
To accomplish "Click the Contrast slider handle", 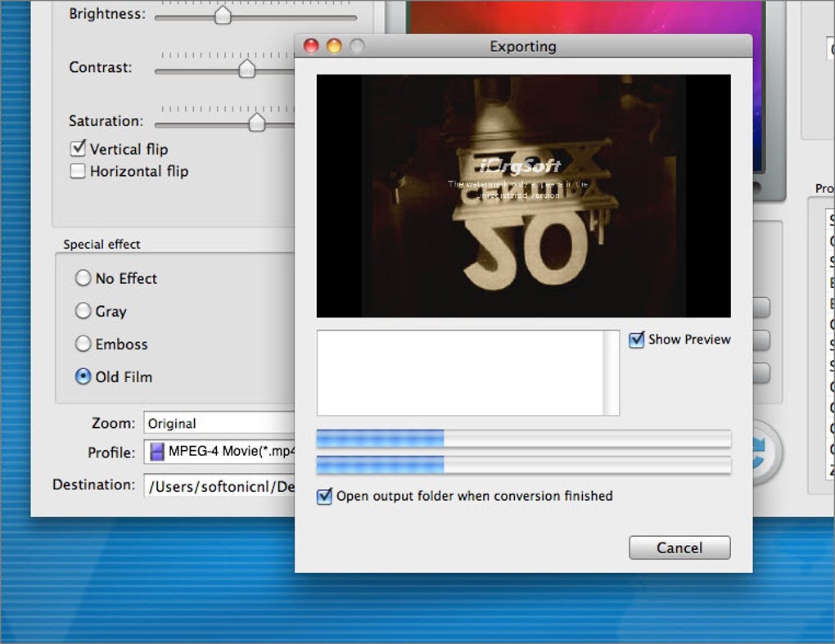I will [x=246, y=68].
